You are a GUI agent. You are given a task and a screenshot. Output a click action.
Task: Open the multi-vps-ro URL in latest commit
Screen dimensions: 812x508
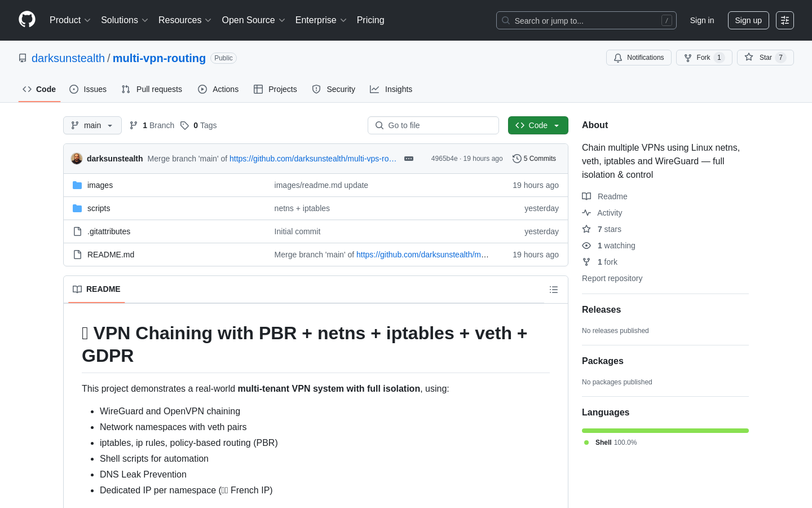(313, 159)
